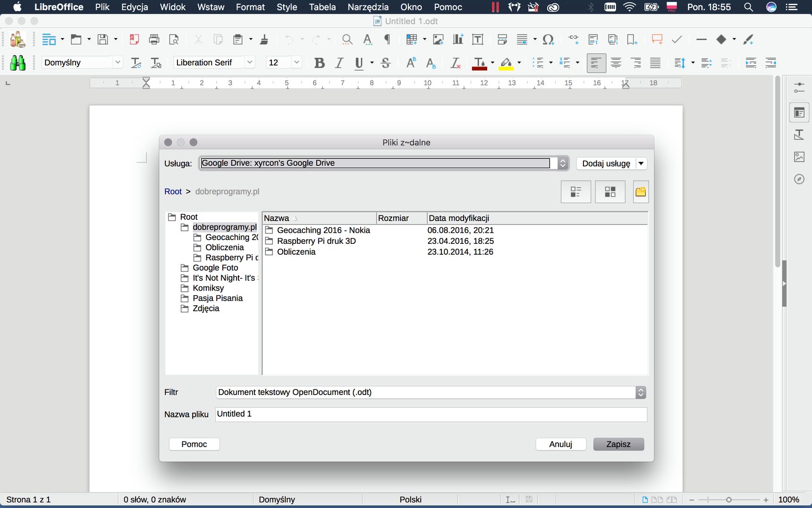Open the Usługa service combo box
The image size is (812, 508).
coord(384,163)
